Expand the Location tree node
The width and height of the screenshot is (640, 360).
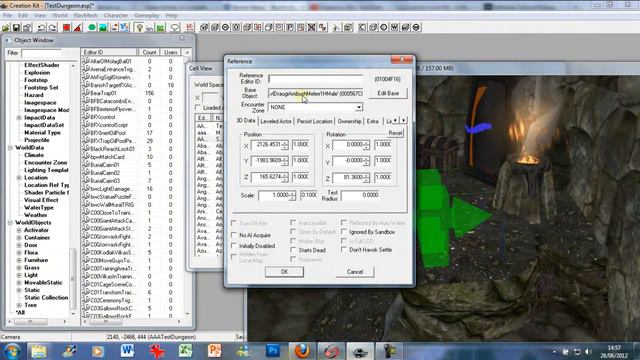pos(19,178)
